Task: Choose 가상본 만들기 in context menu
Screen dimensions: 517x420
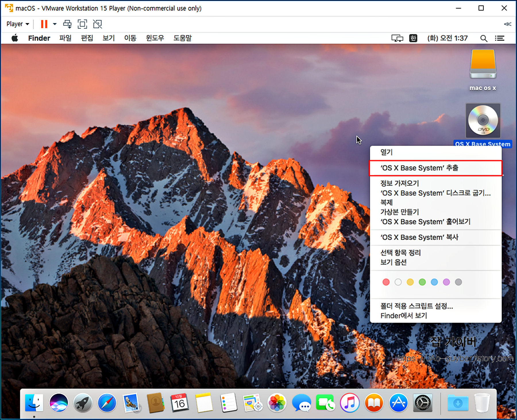Action: click(436, 212)
